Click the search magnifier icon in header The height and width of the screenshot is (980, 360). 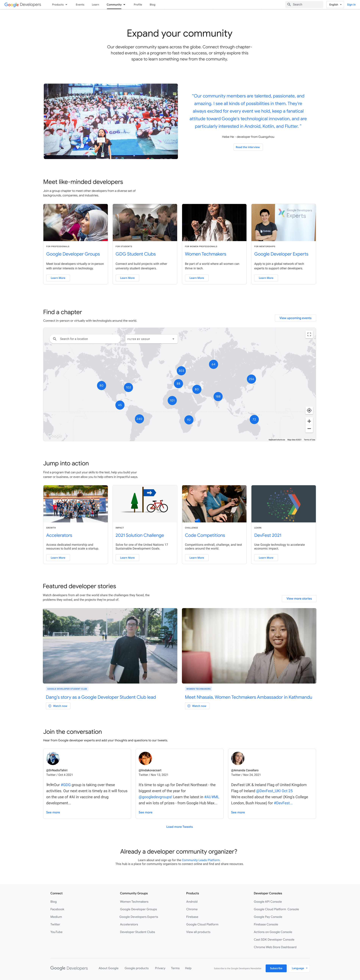point(289,5)
